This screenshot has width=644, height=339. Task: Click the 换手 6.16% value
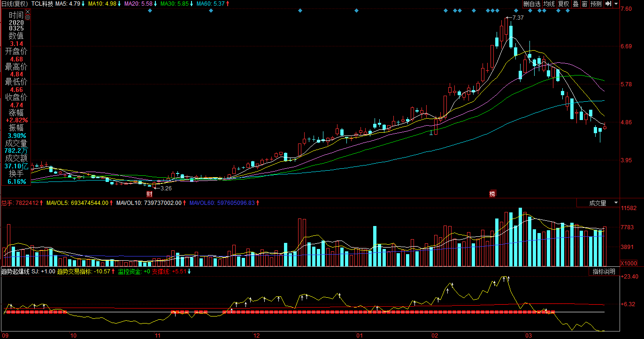16,181
